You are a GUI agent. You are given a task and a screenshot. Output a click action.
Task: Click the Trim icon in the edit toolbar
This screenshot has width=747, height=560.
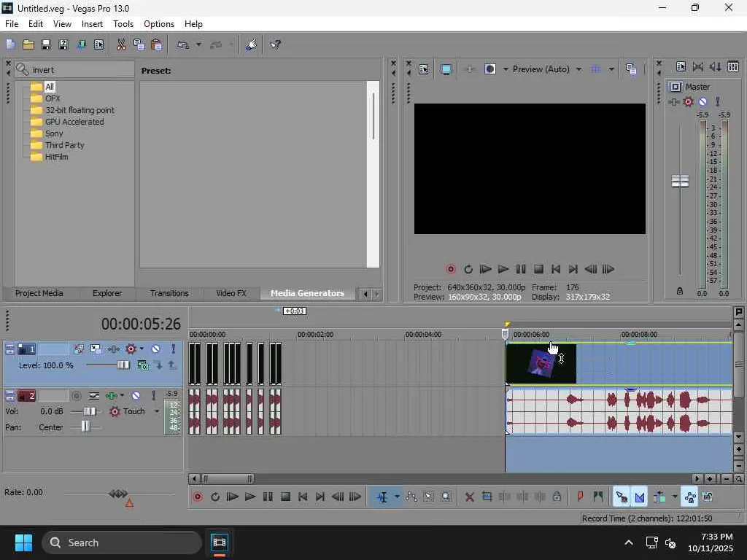click(x=487, y=497)
